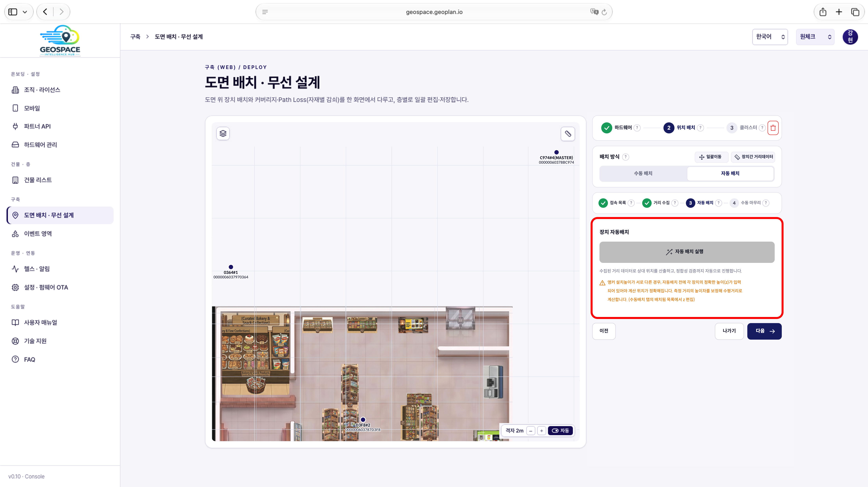Run 자동 배치 실행 button
This screenshot has height=487, width=868.
687,252
